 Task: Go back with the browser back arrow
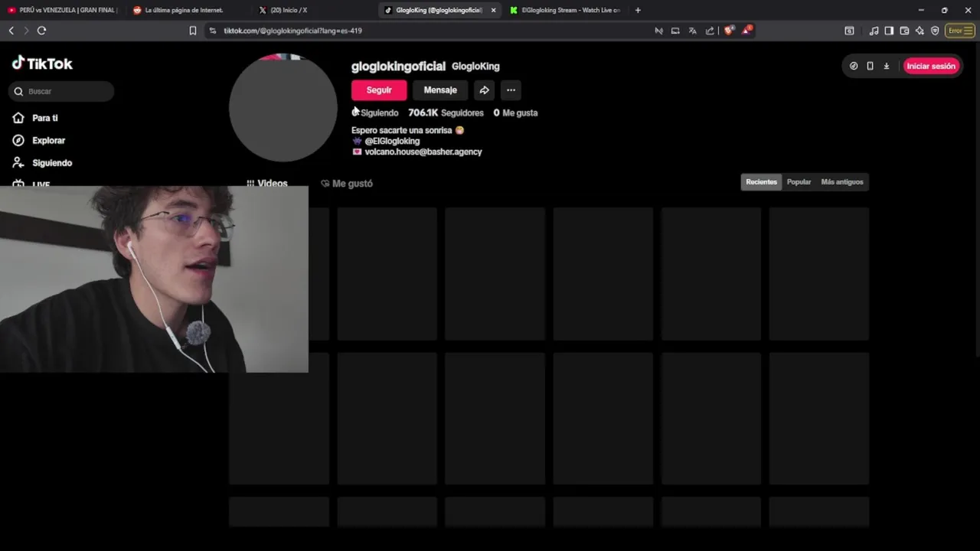[11, 31]
